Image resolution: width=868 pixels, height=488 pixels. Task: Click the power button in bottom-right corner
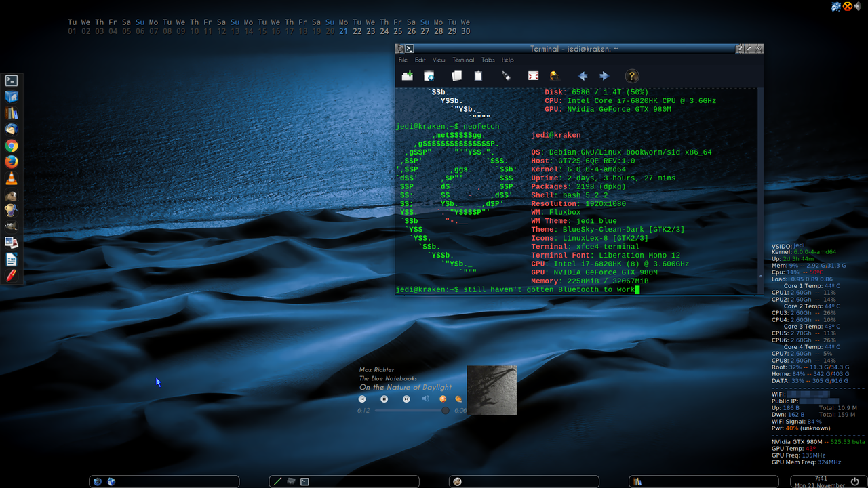click(x=855, y=481)
